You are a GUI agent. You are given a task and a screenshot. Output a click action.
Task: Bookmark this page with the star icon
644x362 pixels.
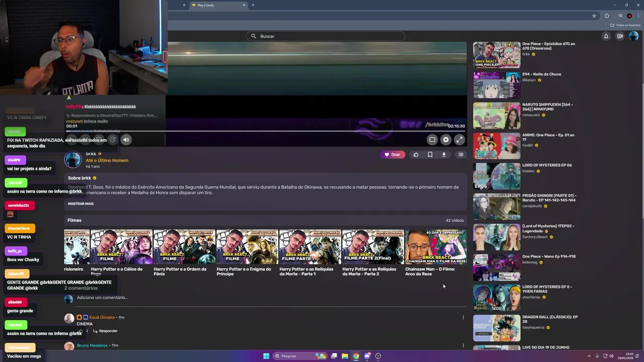pos(594,16)
